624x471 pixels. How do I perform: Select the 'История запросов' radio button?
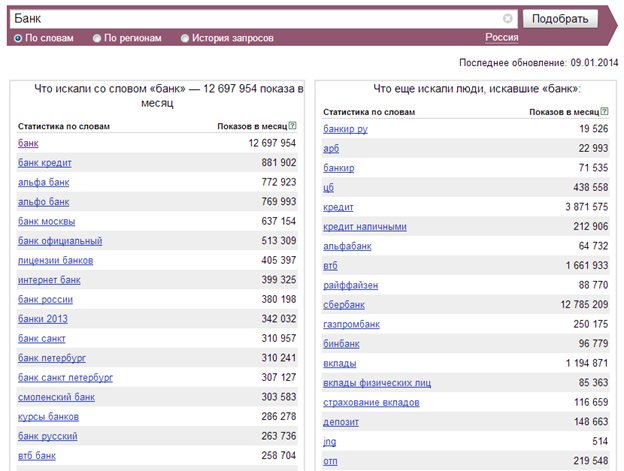tap(185, 38)
